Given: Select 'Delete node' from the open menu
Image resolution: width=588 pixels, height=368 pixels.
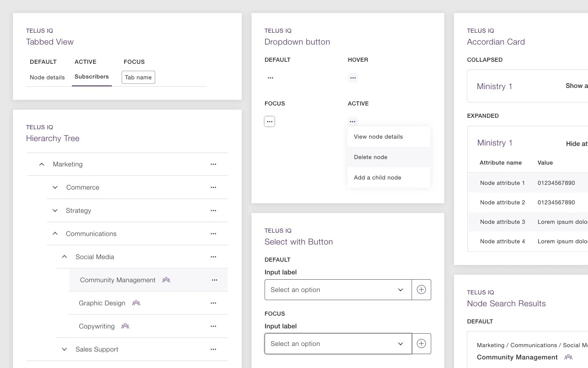Looking at the screenshot, I should (370, 157).
